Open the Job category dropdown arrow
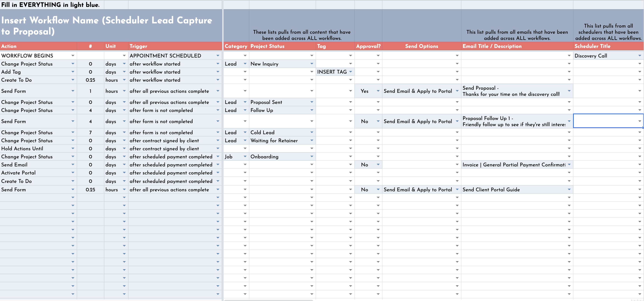 pyautogui.click(x=245, y=156)
